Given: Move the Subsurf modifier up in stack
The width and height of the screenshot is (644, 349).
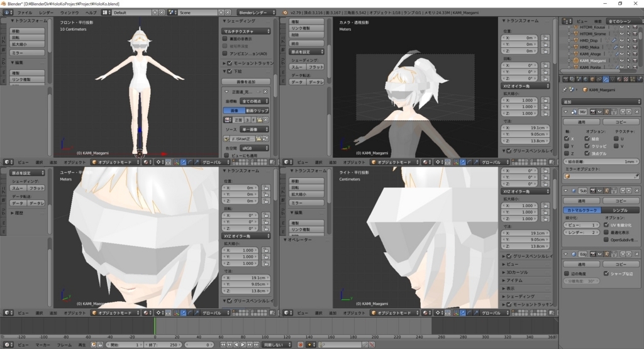Looking at the screenshot, I should 623,191.
